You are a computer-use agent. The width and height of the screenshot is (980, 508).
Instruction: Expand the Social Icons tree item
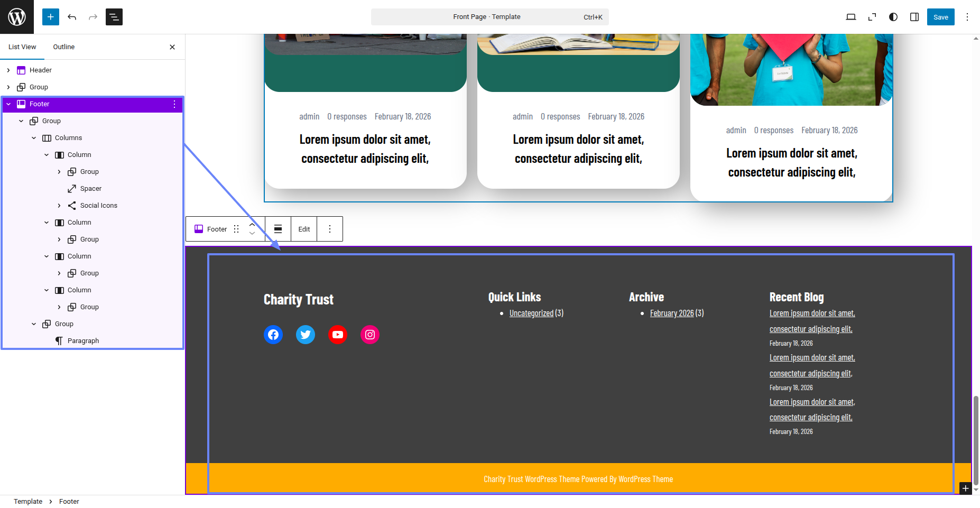click(x=59, y=206)
